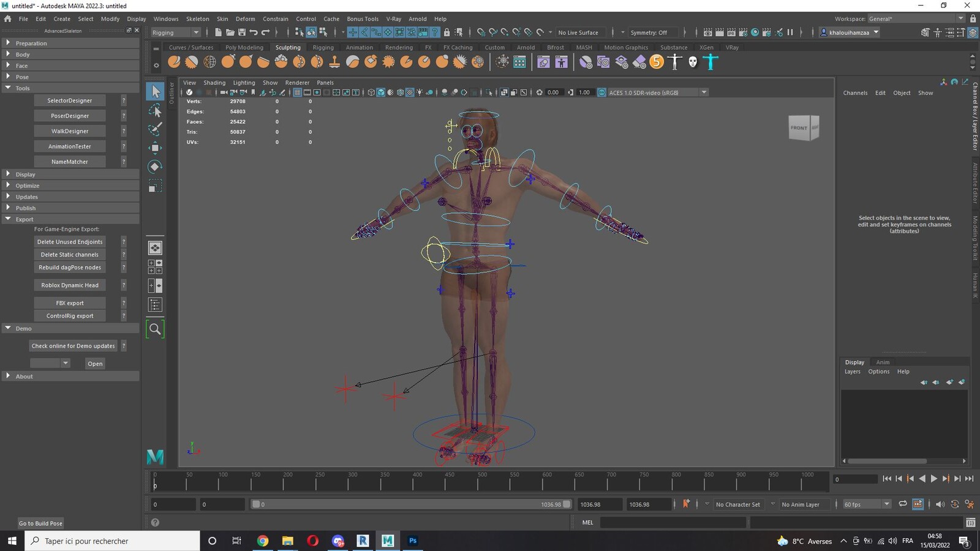
Task: Click the FRONT view cube
Action: (799, 128)
